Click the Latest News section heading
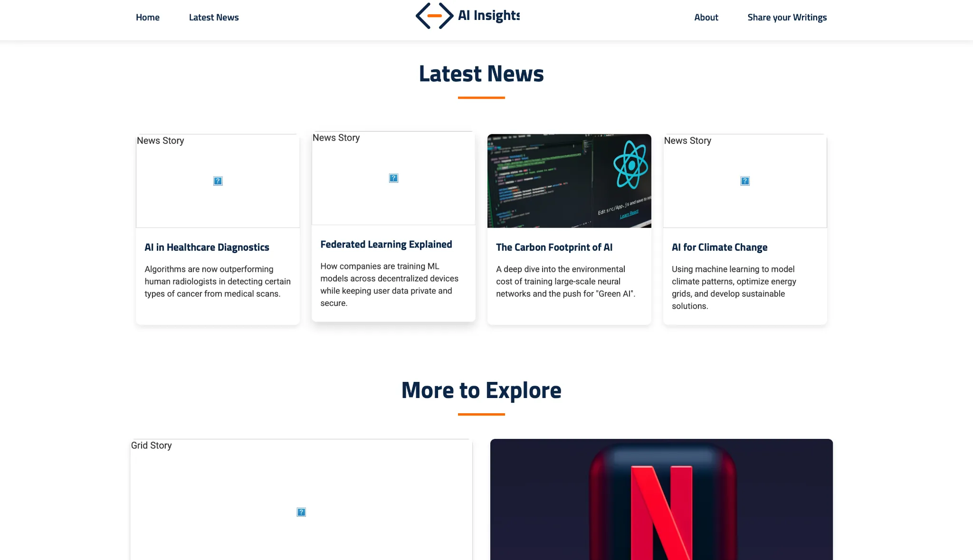The height and width of the screenshot is (560, 973). point(481,74)
